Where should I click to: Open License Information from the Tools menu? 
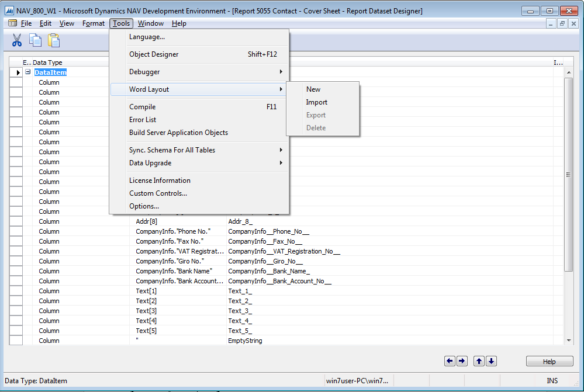pos(160,181)
